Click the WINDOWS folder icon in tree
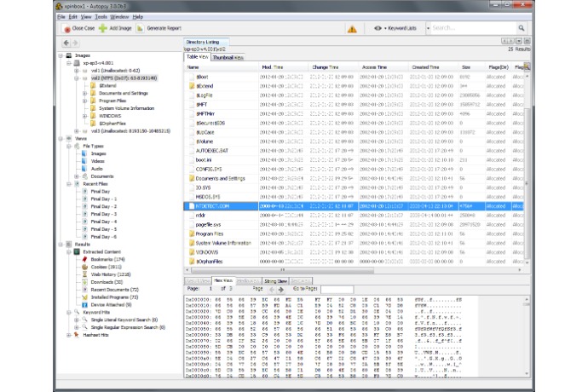The height and width of the screenshot is (392, 588). coord(93,116)
